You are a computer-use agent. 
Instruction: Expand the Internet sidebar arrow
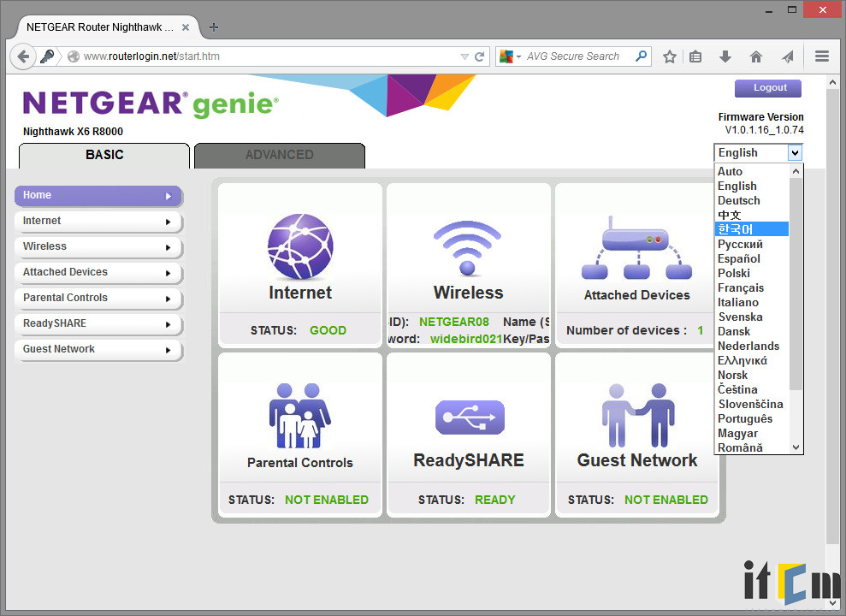point(169,222)
